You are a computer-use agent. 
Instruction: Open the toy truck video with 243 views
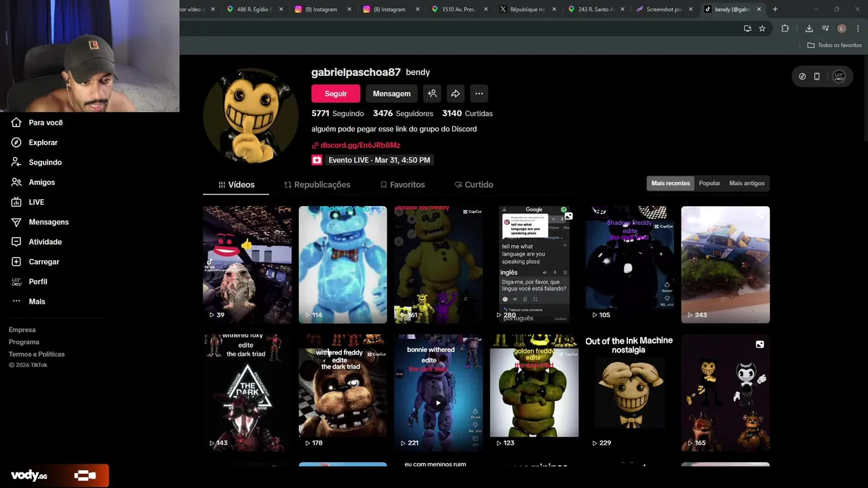(x=726, y=264)
